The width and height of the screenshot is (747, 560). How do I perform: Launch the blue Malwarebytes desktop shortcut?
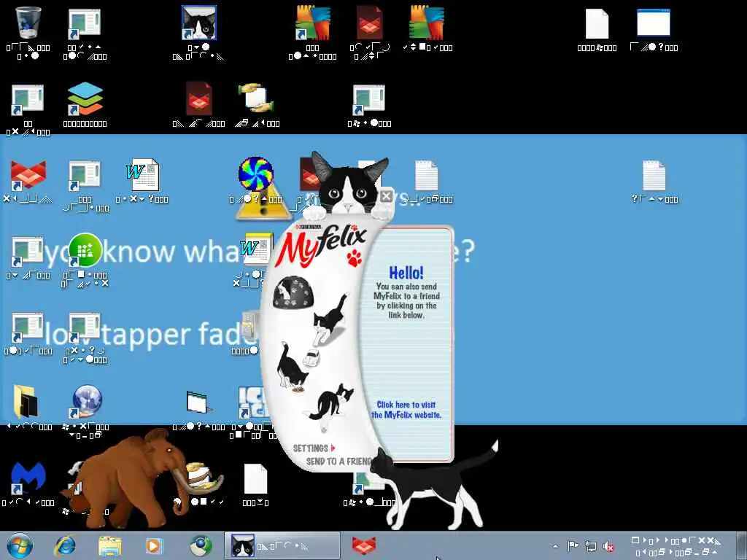[x=28, y=478]
